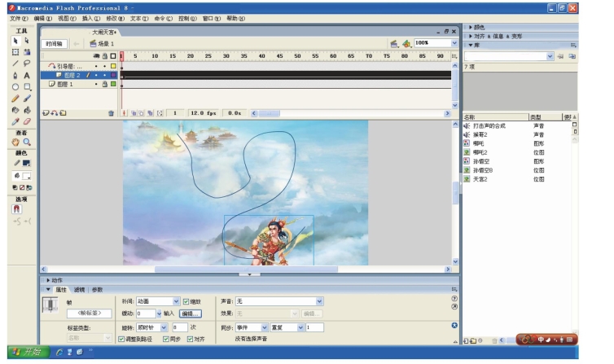Image resolution: width=614 pixels, height=364 pixels.
Task: Open the 100% zoom dropdown
Action: 454,43
